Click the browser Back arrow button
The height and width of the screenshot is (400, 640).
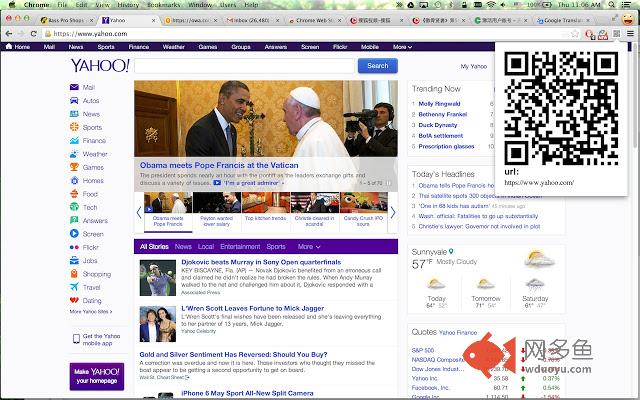pyautogui.click(x=9, y=33)
